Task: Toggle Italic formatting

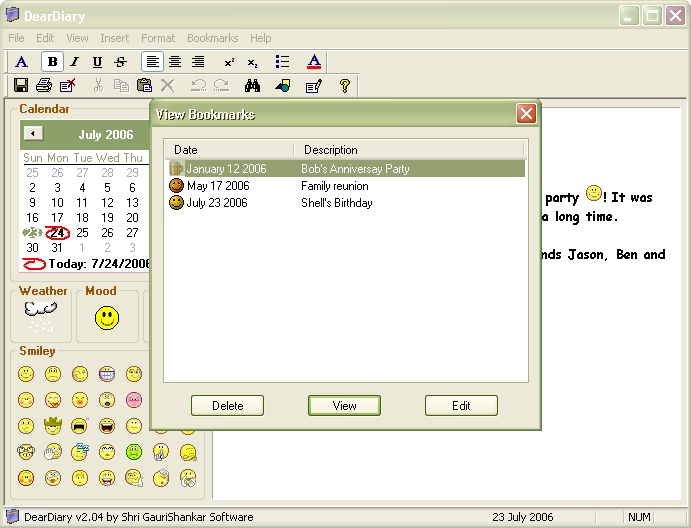Action: [x=74, y=62]
